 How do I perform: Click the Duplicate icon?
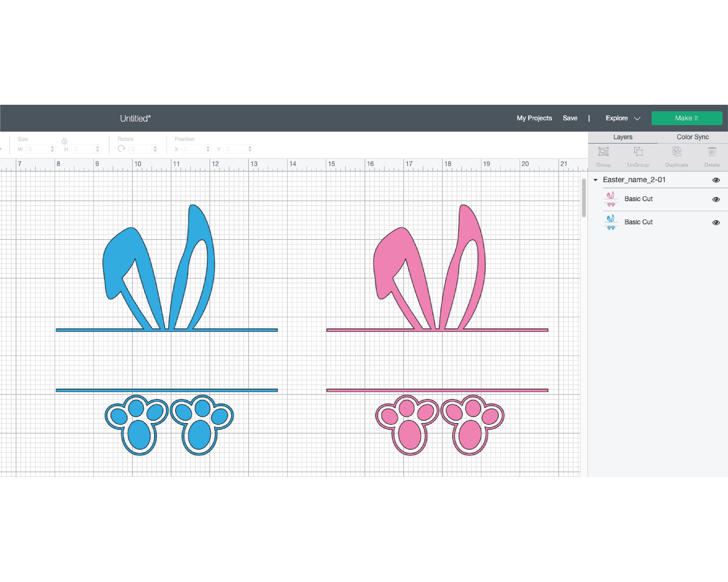pos(676,152)
